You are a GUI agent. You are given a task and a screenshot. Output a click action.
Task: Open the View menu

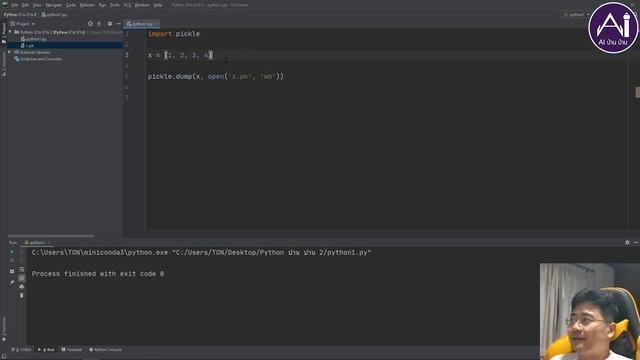coord(37,5)
